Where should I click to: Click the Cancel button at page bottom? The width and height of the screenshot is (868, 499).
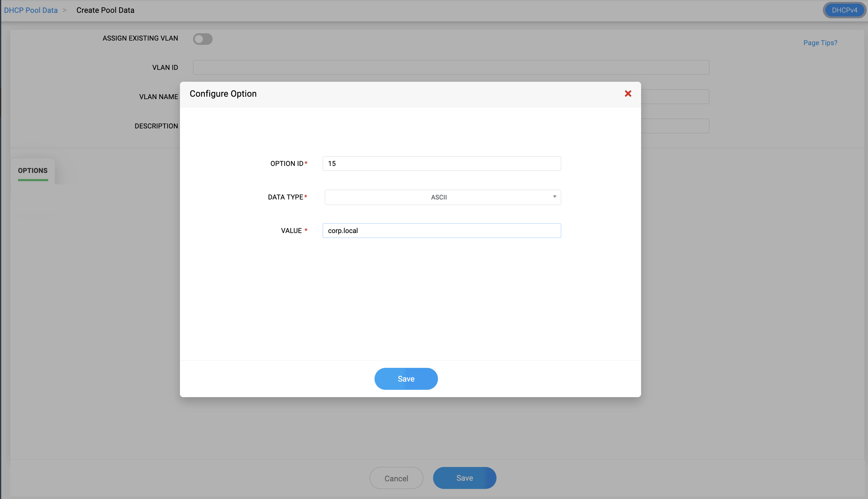click(x=396, y=478)
